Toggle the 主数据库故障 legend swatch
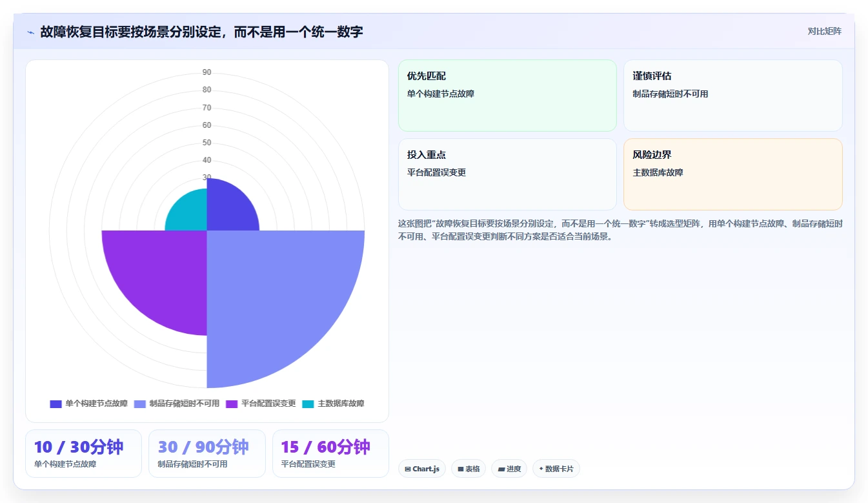Screen dimensions: 868x503 pos(308,404)
